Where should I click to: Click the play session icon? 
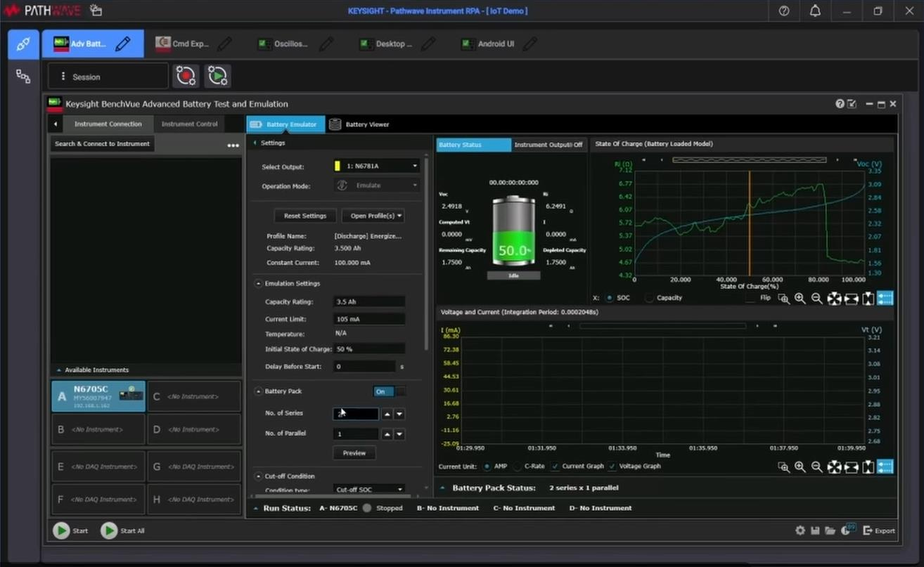tap(218, 76)
